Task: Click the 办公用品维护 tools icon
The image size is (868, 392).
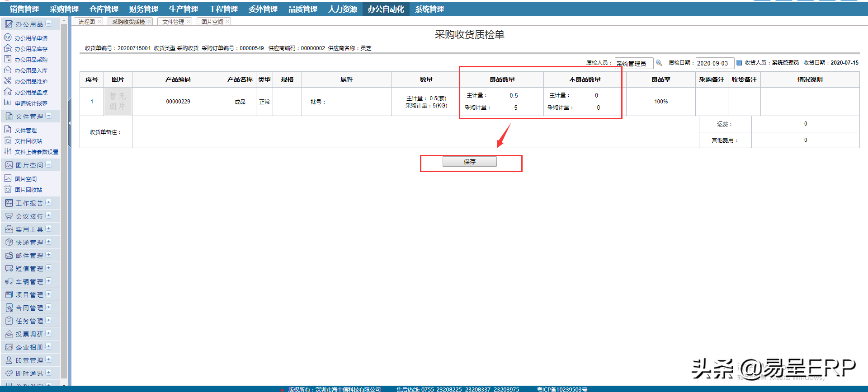Action: point(8,81)
